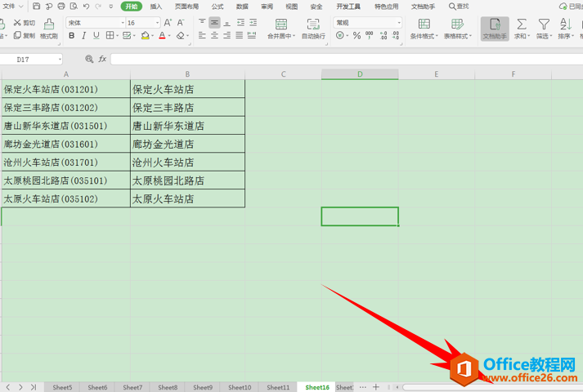Click the Copy (复制) button
The width and height of the screenshot is (583, 392).
click(x=25, y=35)
